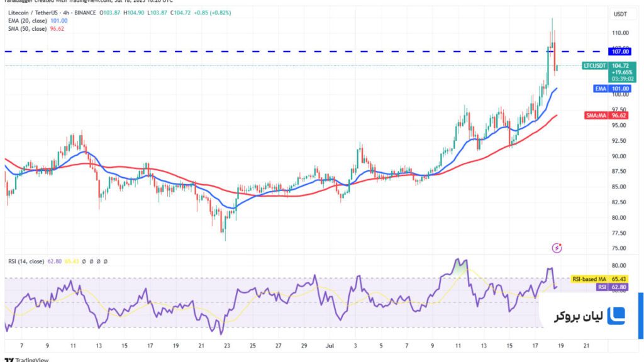
Task: Click the 96.62 value in SMA legend
Action: point(57,29)
